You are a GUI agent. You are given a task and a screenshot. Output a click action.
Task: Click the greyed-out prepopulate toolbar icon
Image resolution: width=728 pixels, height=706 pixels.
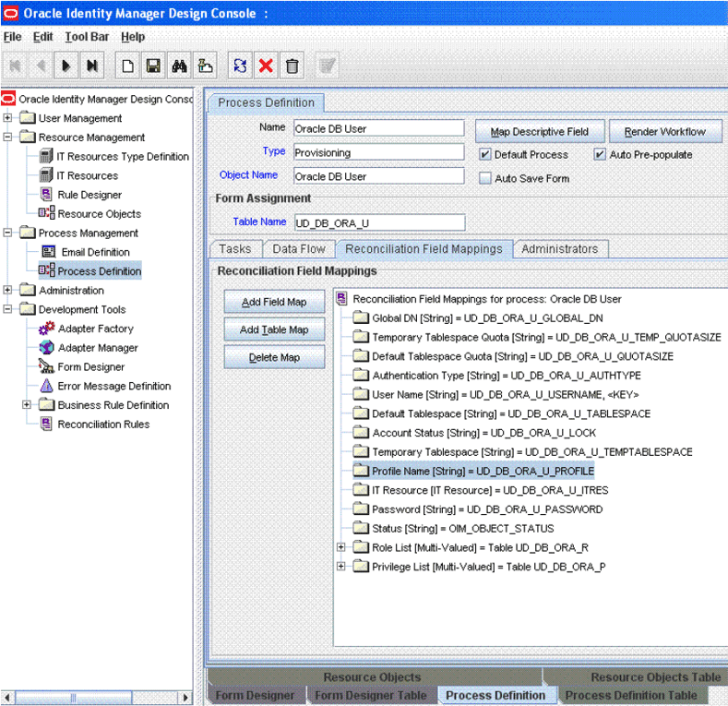tap(328, 66)
